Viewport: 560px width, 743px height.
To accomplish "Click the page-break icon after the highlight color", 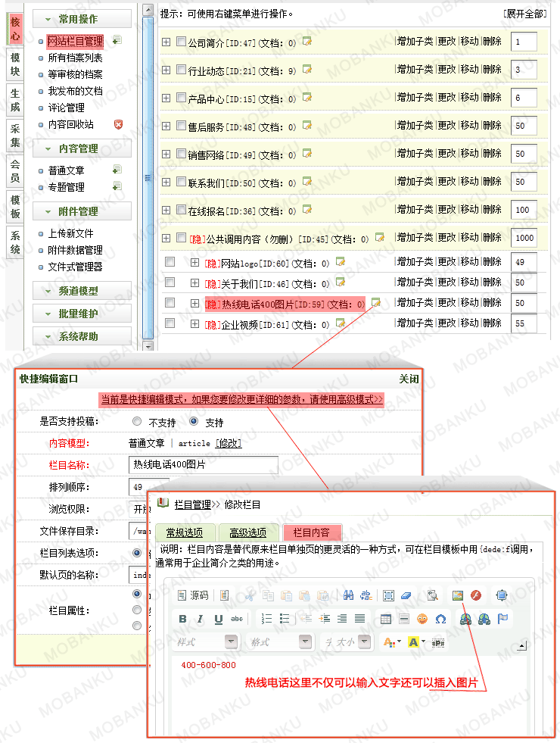I will coord(438,642).
